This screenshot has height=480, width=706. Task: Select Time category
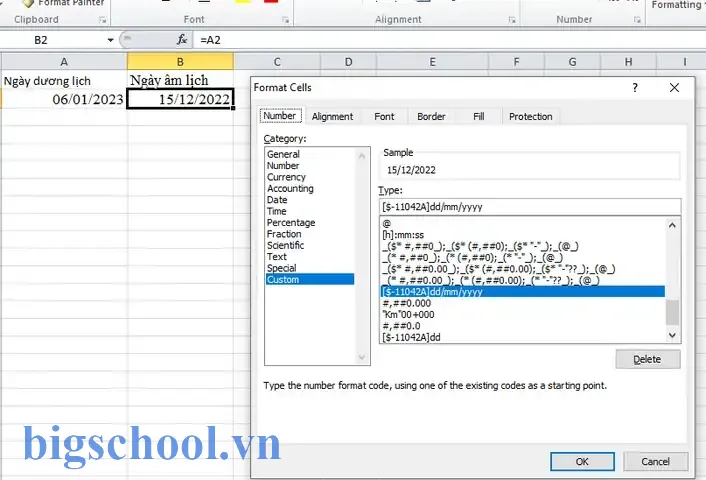[310, 211]
